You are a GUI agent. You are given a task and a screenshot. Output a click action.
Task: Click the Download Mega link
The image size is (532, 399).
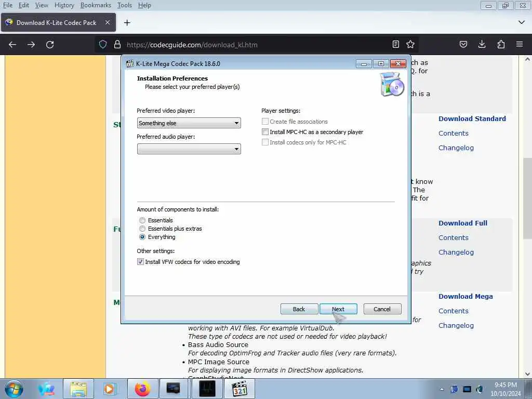465,297
